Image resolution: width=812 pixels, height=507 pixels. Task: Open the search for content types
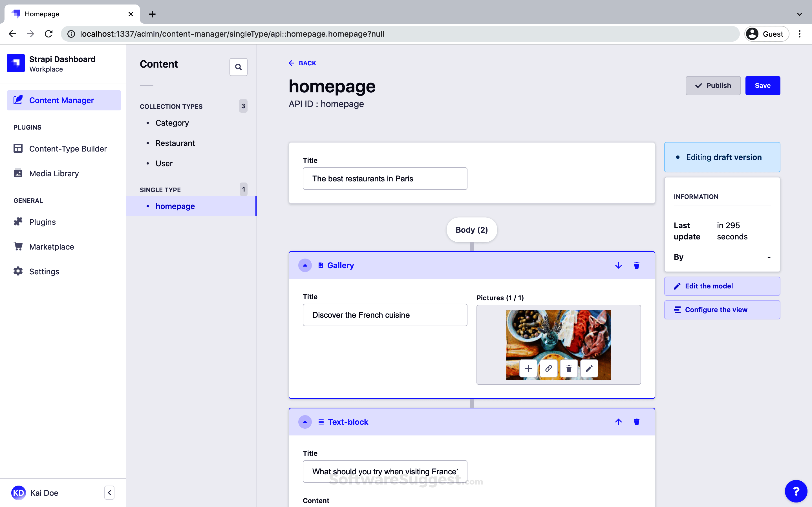(238, 67)
